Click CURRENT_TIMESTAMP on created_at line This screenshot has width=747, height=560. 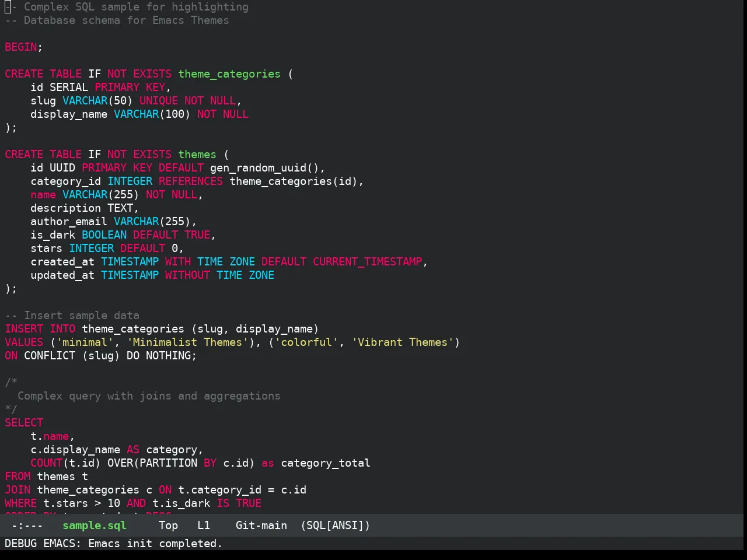pyautogui.click(x=367, y=262)
